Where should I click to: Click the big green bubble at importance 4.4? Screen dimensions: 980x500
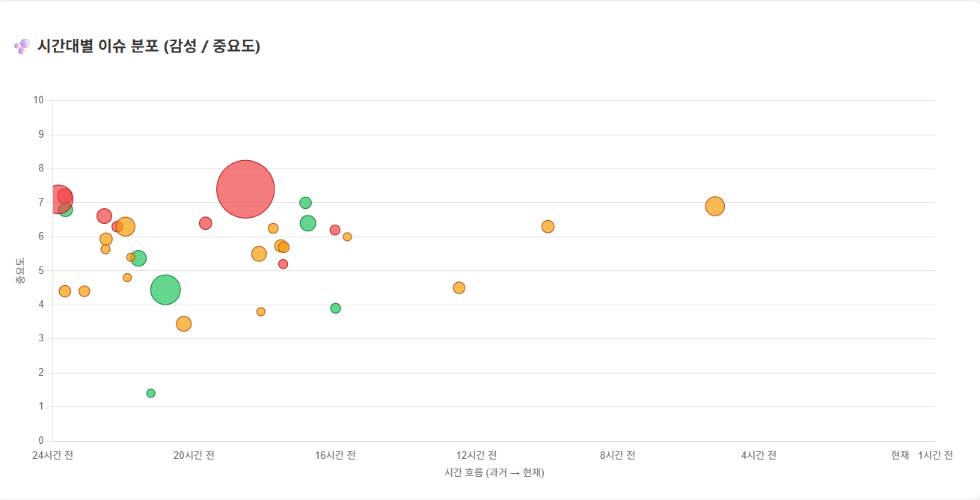(x=165, y=290)
